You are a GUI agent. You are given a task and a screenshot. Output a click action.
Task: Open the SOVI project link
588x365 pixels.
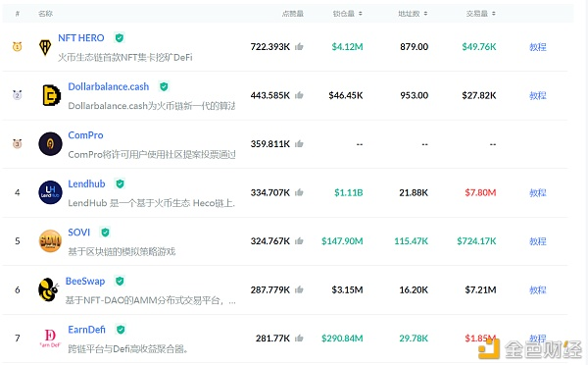[79, 233]
